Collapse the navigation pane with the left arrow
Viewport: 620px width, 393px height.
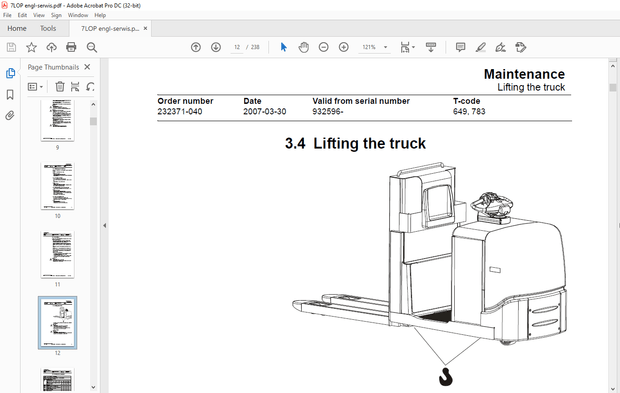104,225
